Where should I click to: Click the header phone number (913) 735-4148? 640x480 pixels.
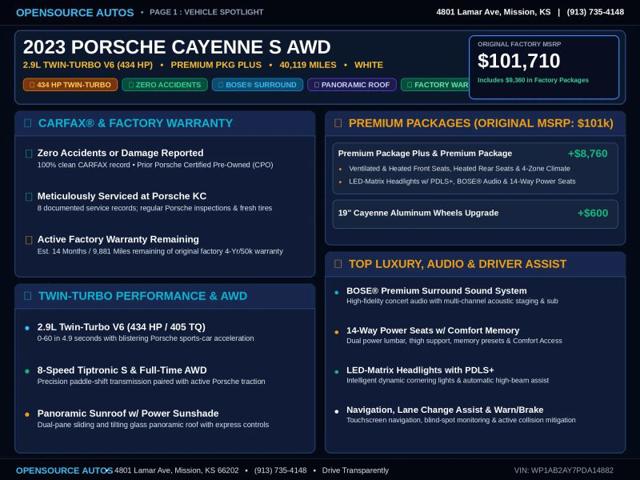(595, 12)
